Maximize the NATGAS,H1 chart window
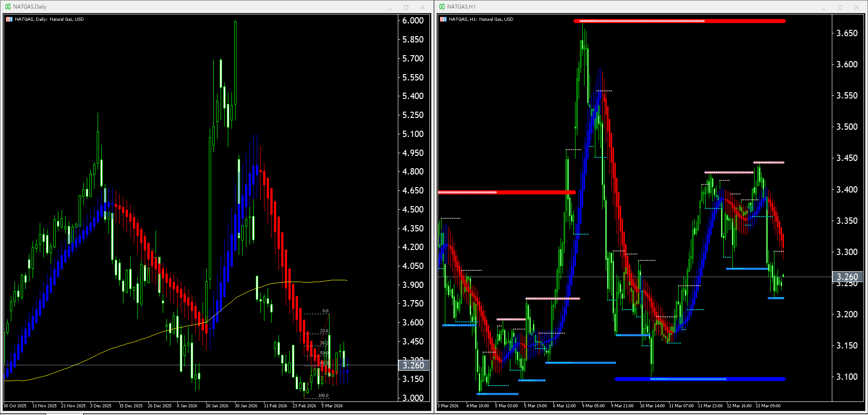 point(840,7)
